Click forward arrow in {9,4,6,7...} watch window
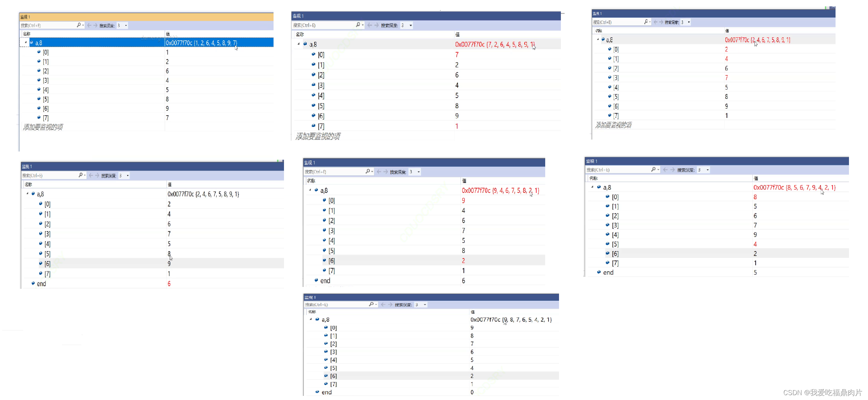The width and height of the screenshot is (868, 400). pos(385,172)
